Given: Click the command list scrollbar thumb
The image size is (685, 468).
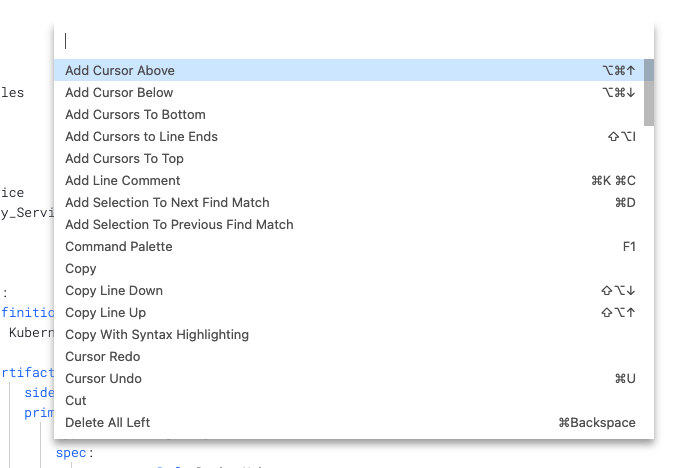Looking at the screenshot, I should [x=649, y=92].
